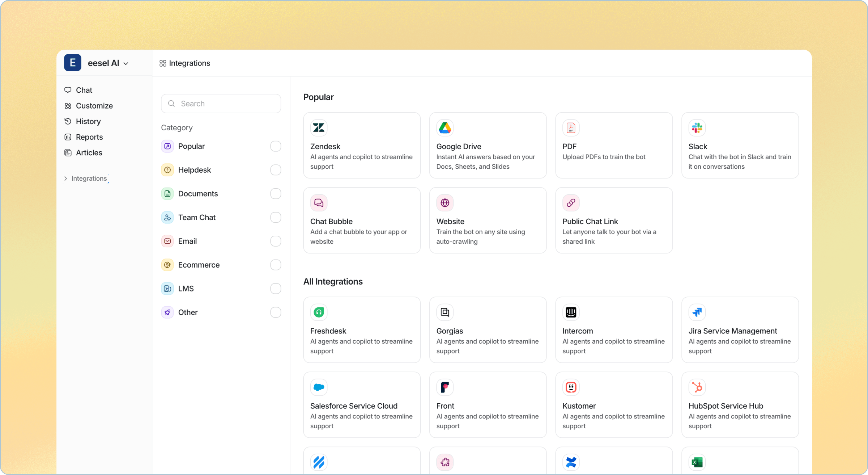Image resolution: width=868 pixels, height=475 pixels.
Task: Open the HubSpot Service Hub title
Action: 726,406
